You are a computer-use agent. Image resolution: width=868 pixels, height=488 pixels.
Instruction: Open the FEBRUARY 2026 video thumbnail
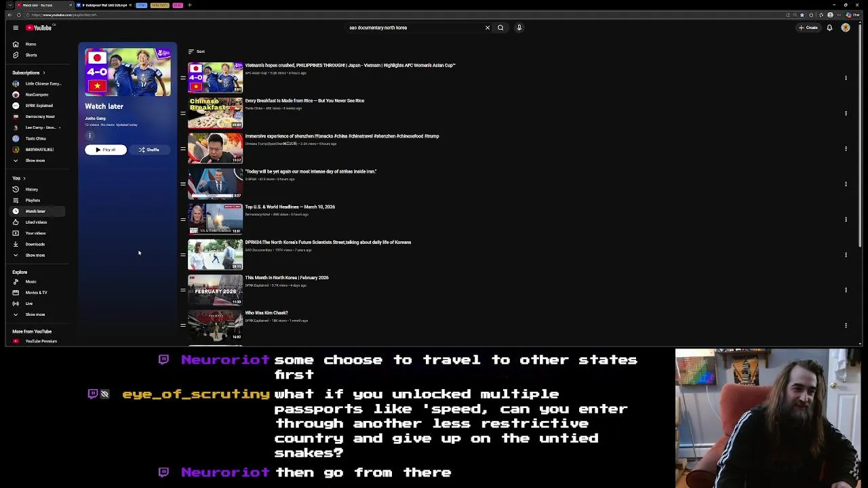pyautogui.click(x=215, y=290)
